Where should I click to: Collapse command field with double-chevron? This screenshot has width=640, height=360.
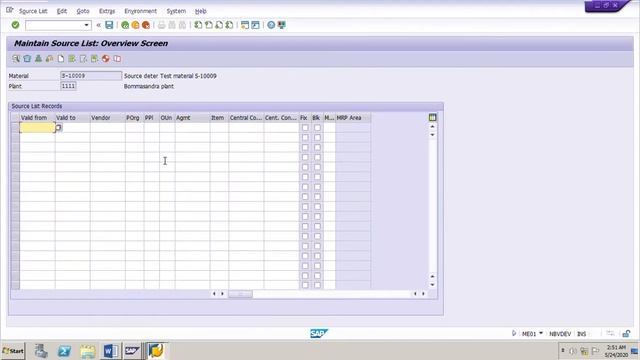tap(98, 25)
